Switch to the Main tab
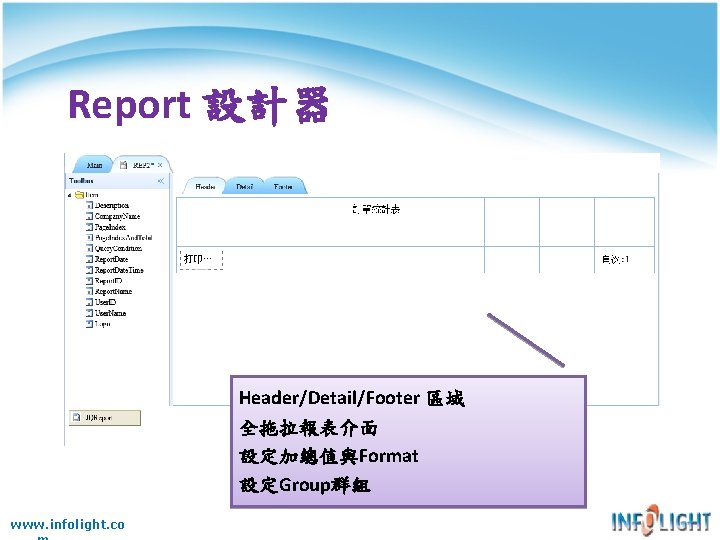720x540 pixels. 94,165
